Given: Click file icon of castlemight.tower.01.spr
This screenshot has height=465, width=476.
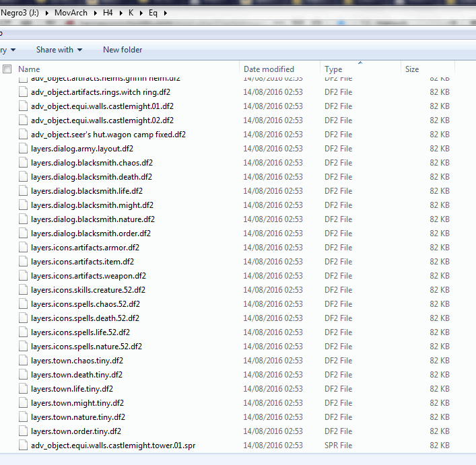Looking at the screenshot, I should click(x=23, y=445).
